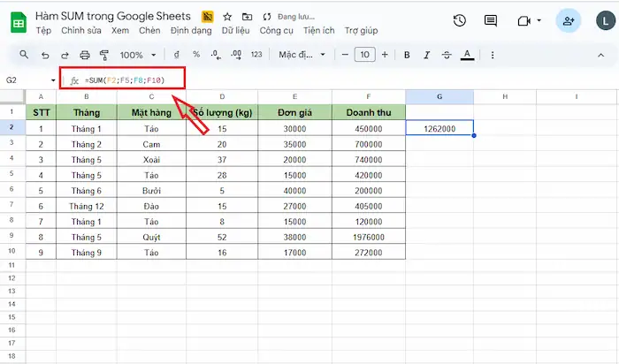Select the paint format tool
The width and height of the screenshot is (619, 364).
click(x=103, y=55)
